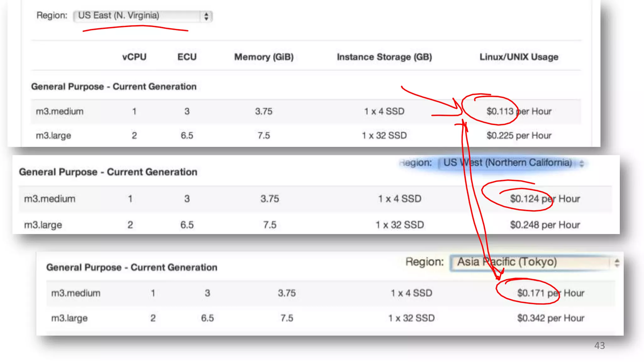Click the $0.124 per Hour price
The width and height of the screenshot is (644, 362).
[x=545, y=199]
